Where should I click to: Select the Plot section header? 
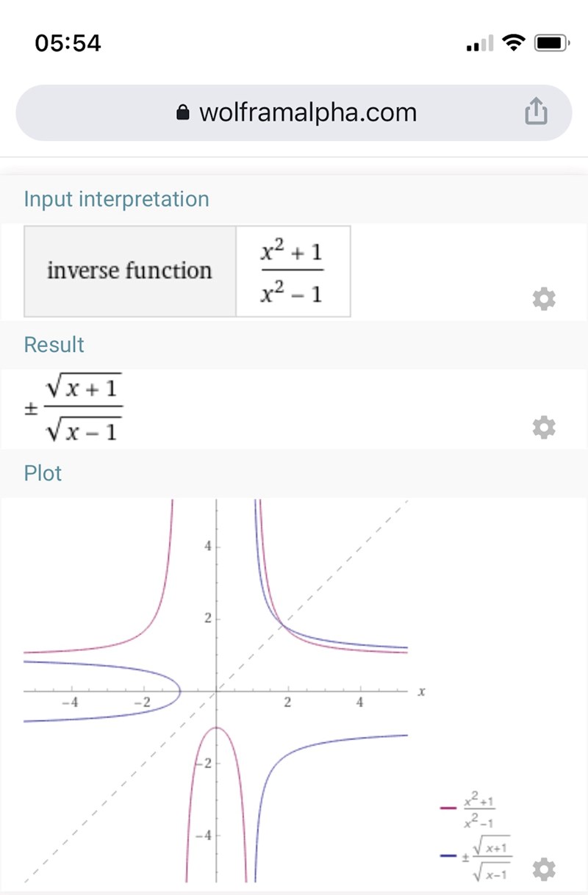click(43, 473)
